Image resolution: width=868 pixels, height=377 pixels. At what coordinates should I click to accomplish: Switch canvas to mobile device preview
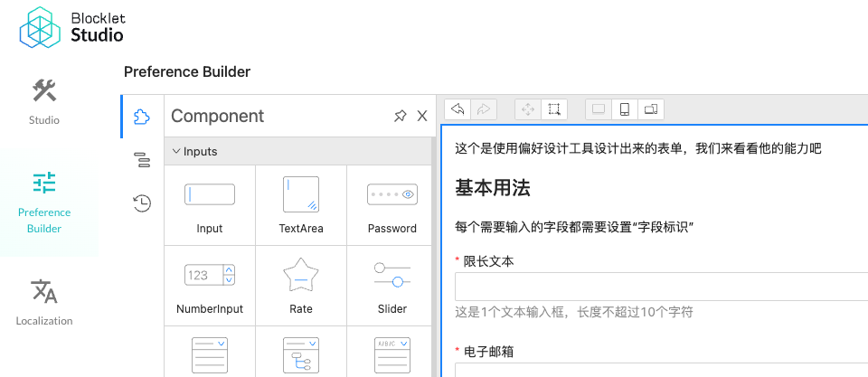[624, 109]
